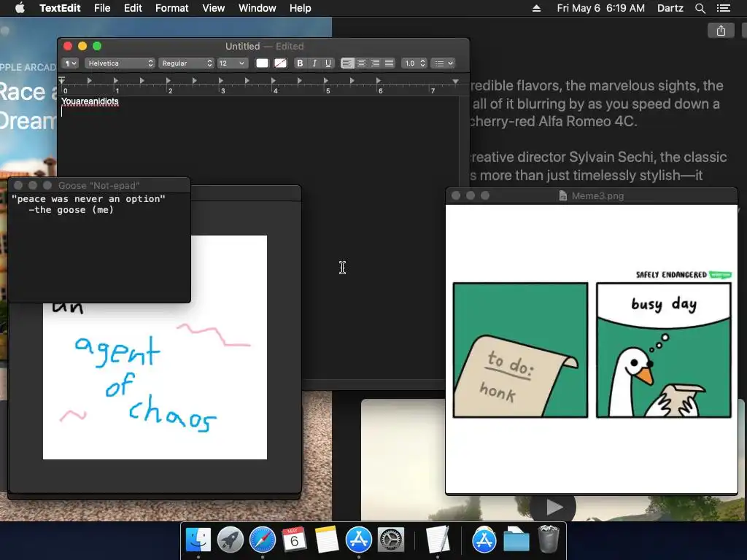Click the white text color swatch

[x=262, y=63]
